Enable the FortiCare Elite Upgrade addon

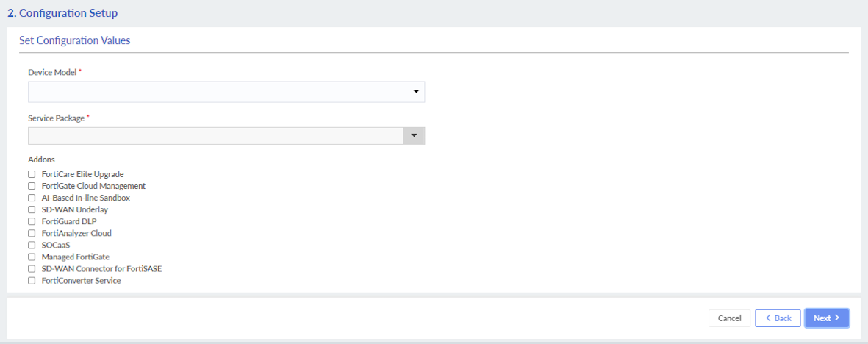click(x=32, y=174)
